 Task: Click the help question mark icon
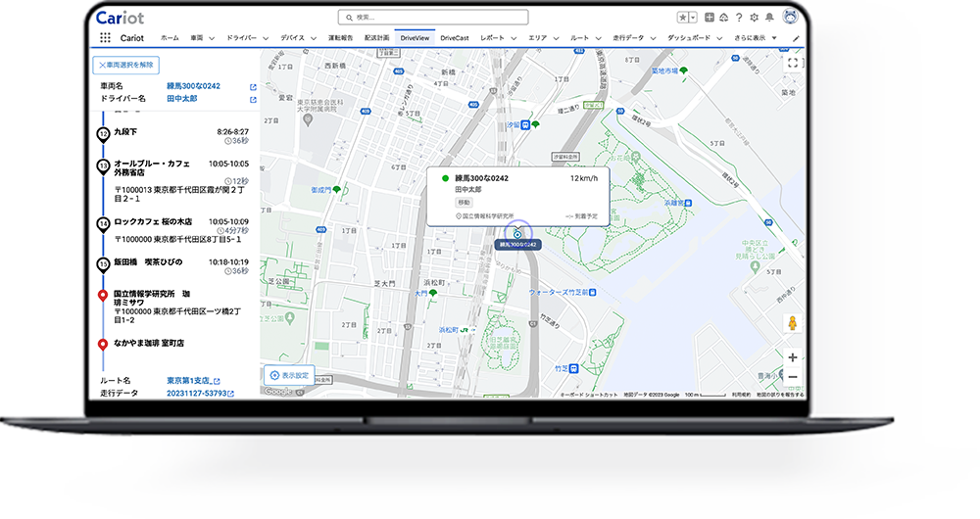pyautogui.click(x=738, y=18)
